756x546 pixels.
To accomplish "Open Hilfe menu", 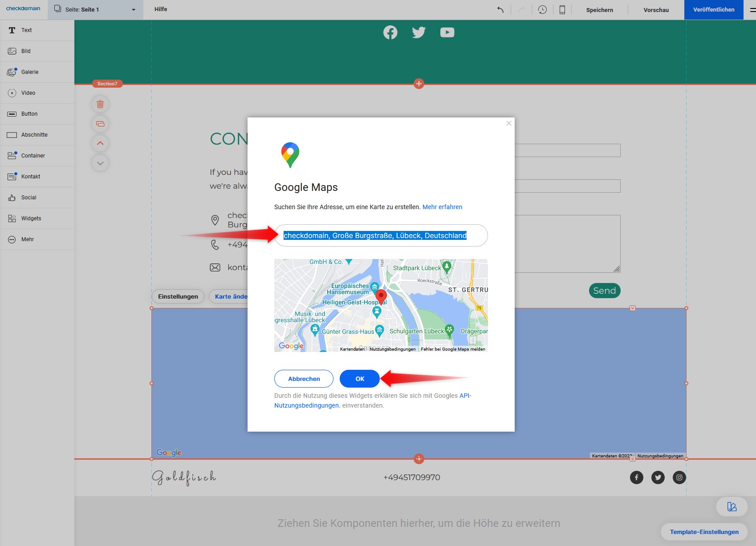I will (x=161, y=9).
